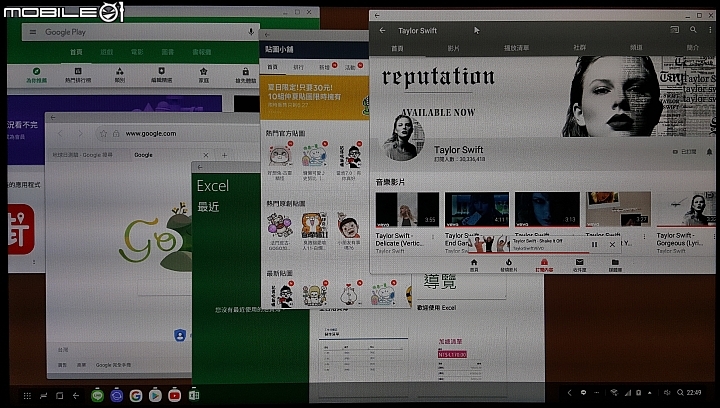The image size is (720, 408).
Task: Click the taskbar volume icon
Action: click(x=667, y=392)
